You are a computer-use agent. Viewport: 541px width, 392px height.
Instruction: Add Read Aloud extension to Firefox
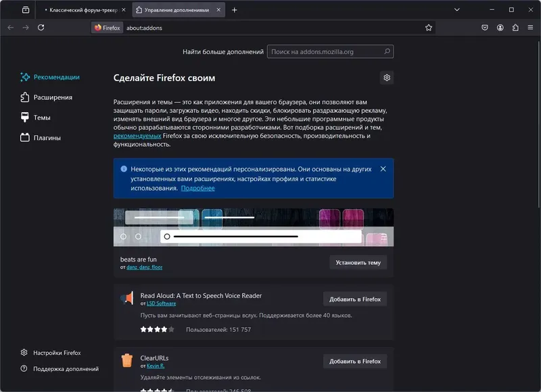tap(354, 298)
